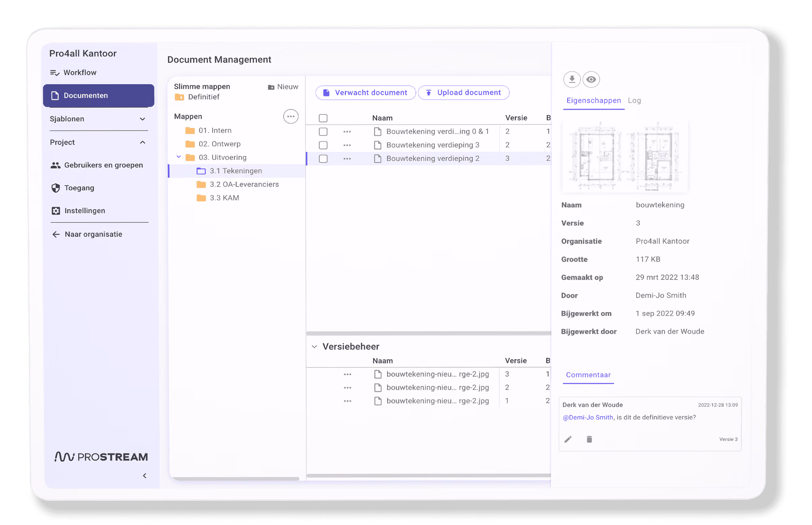Collapse the Versiebeheer section
The height and width of the screenshot is (525, 812).
[314, 347]
